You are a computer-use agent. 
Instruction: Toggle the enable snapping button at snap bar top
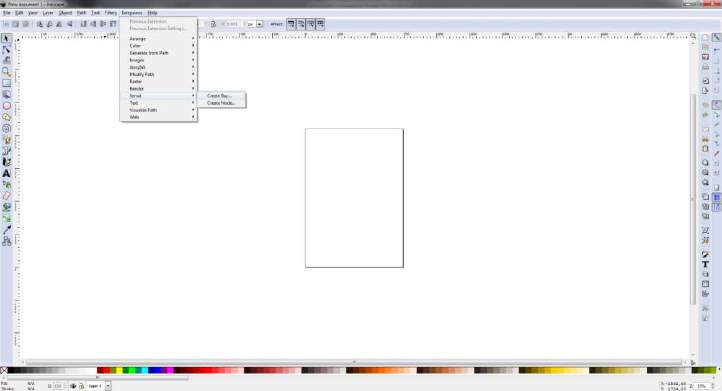click(x=716, y=38)
